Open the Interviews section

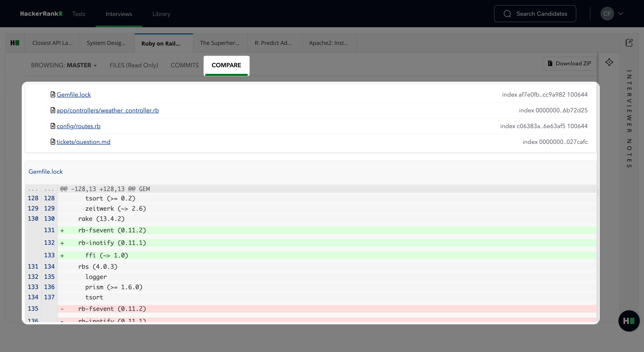click(119, 14)
